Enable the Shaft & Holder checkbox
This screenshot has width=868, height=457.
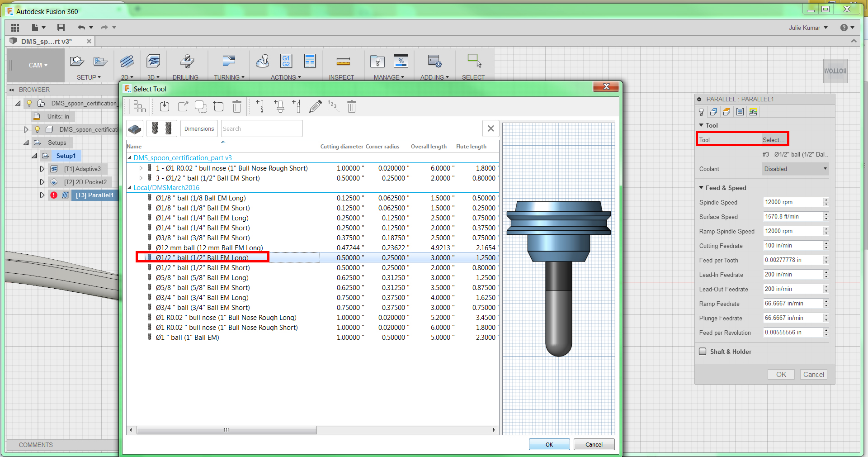pos(703,351)
